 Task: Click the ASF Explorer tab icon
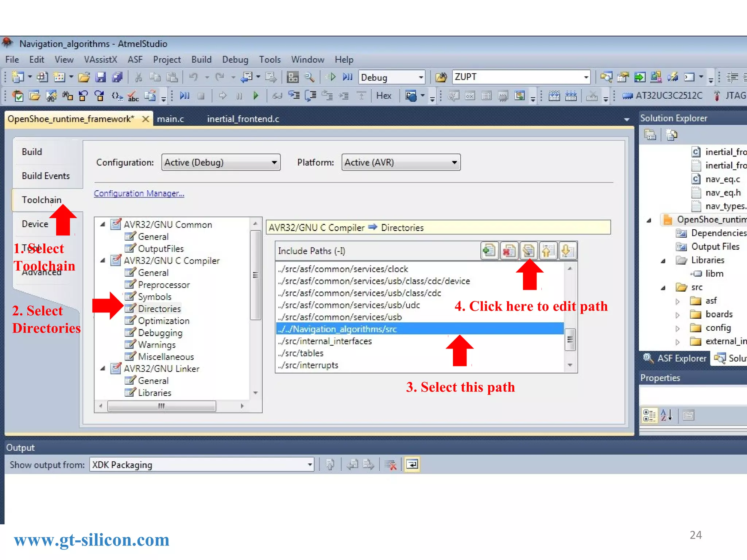pos(648,358)
